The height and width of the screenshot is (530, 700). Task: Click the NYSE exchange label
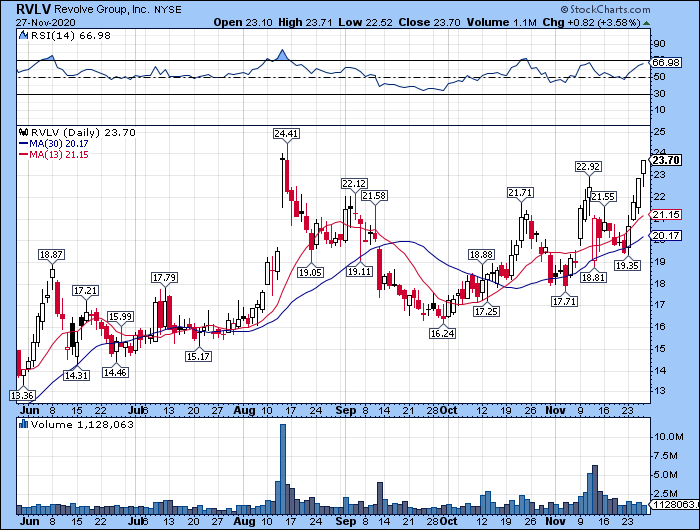[168, 10]
